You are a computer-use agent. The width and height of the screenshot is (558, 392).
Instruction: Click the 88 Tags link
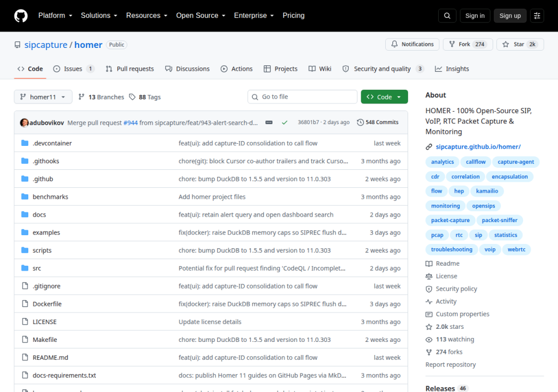145,97
